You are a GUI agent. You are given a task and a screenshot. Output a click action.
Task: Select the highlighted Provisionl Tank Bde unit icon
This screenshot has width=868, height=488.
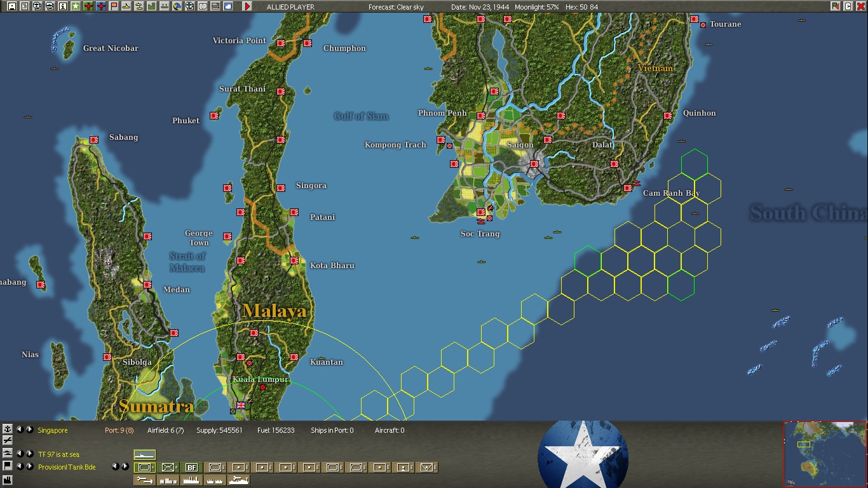(x=144, y=467)
